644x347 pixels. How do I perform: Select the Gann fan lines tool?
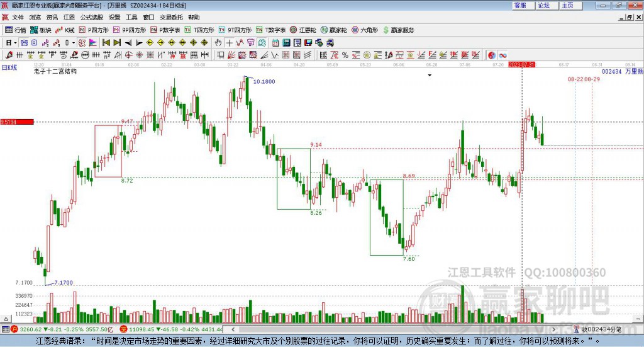point(231,55)
